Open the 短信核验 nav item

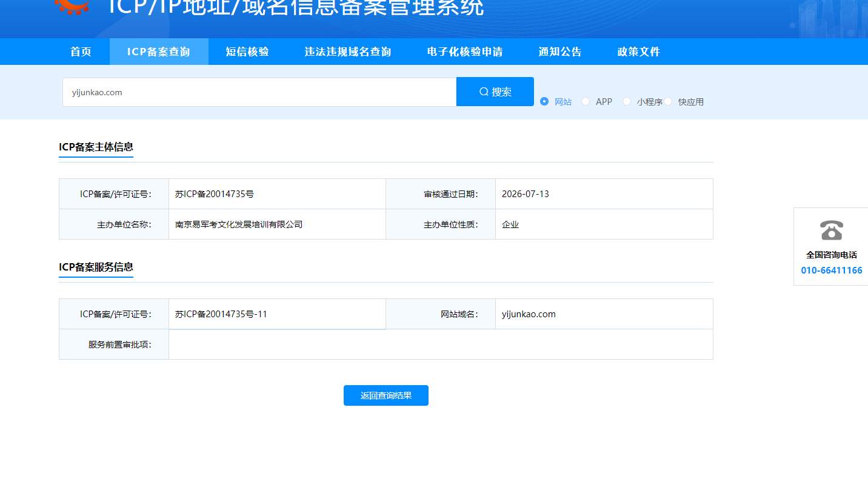pyautogui.click(x=247, y=52)
